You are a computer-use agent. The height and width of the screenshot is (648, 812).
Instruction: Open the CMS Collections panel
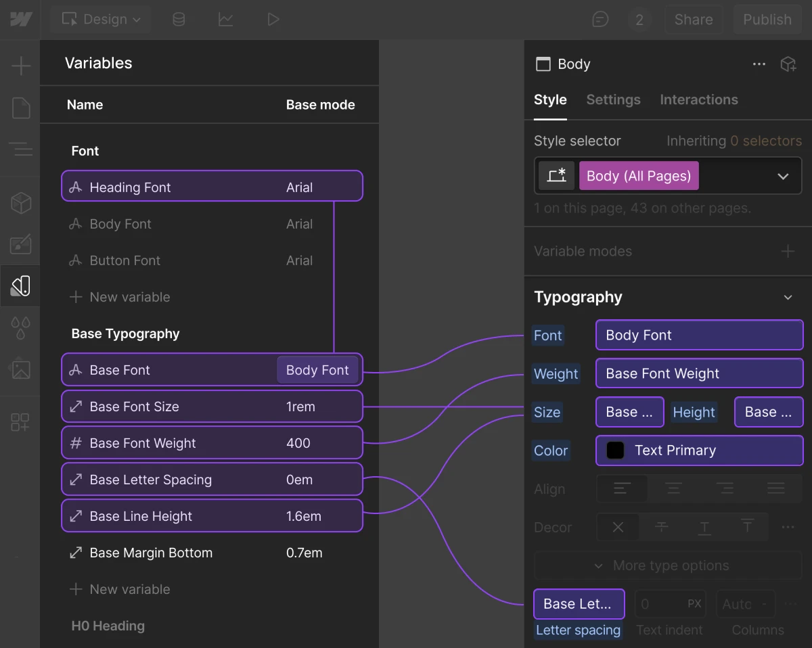coord(179,19)
